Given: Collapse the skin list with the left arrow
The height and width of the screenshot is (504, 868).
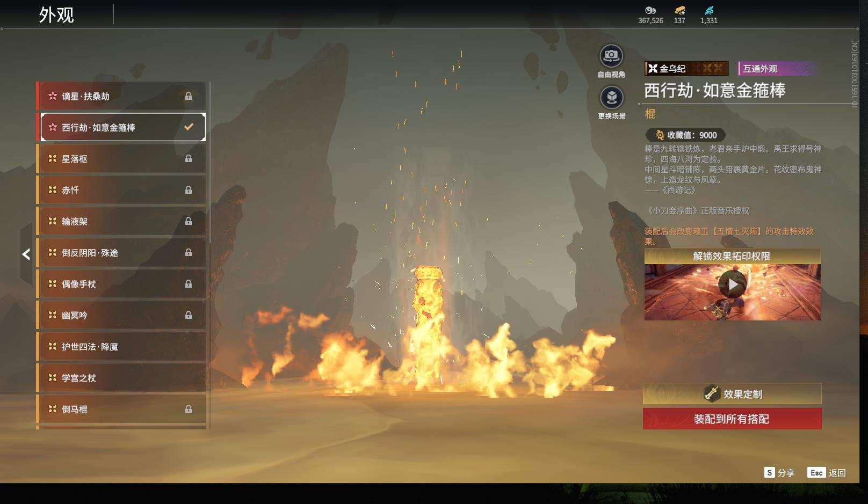Looking at the screenshot, I should (26, 254).
